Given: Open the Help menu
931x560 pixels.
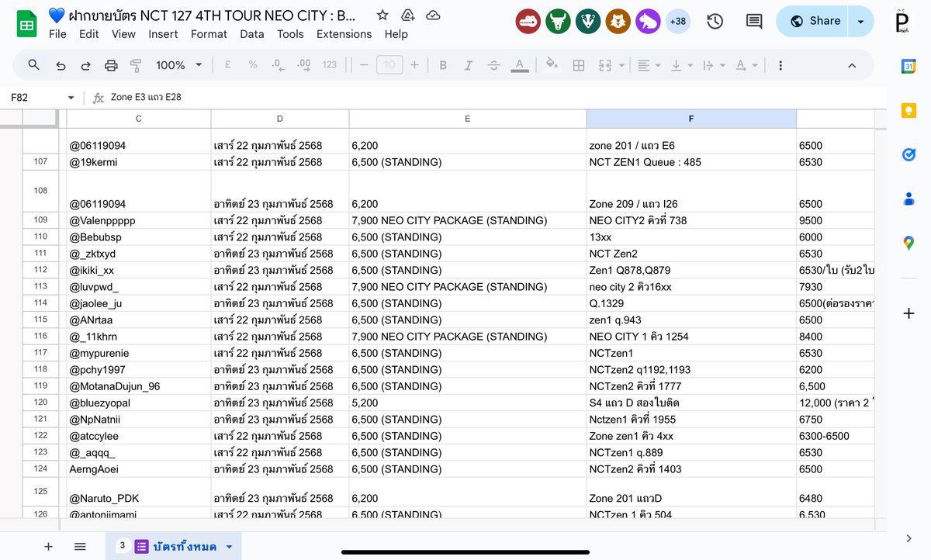Looking at the screenshot, I should coord(396,34).
